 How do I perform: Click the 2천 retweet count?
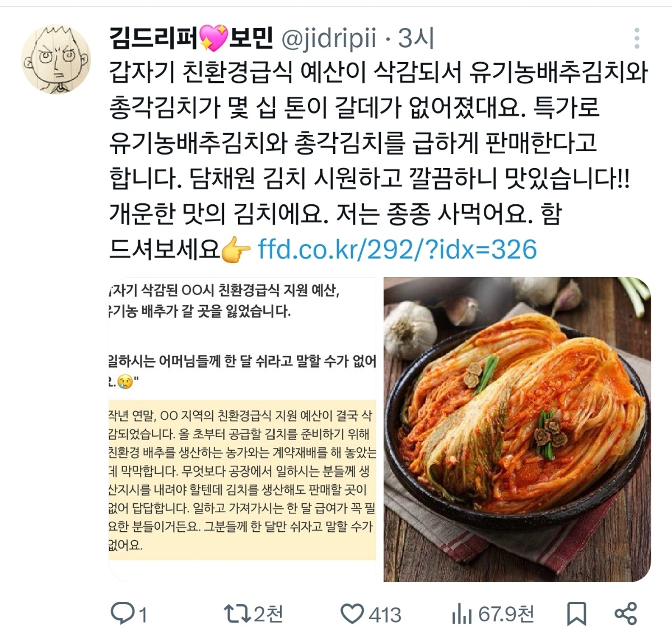(269, 615)
